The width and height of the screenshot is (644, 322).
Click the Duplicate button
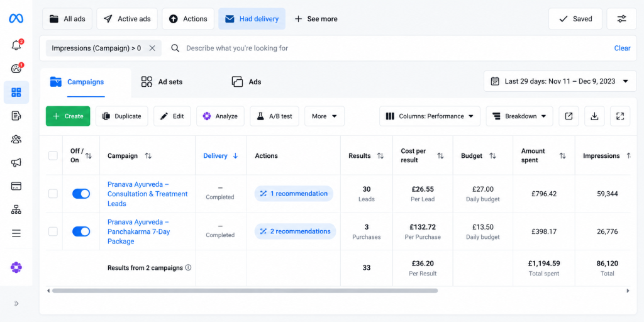pyautogui.click(x=122, y=116)
